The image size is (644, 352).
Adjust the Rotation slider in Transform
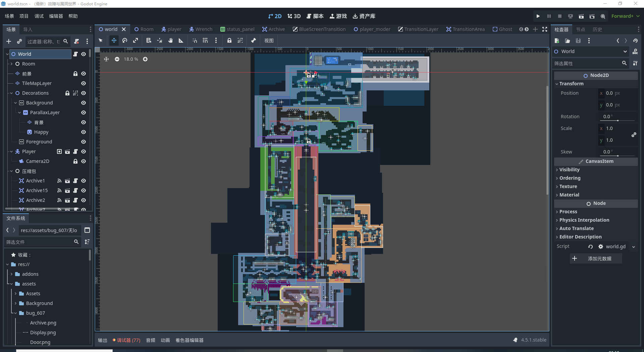(618, 120)
